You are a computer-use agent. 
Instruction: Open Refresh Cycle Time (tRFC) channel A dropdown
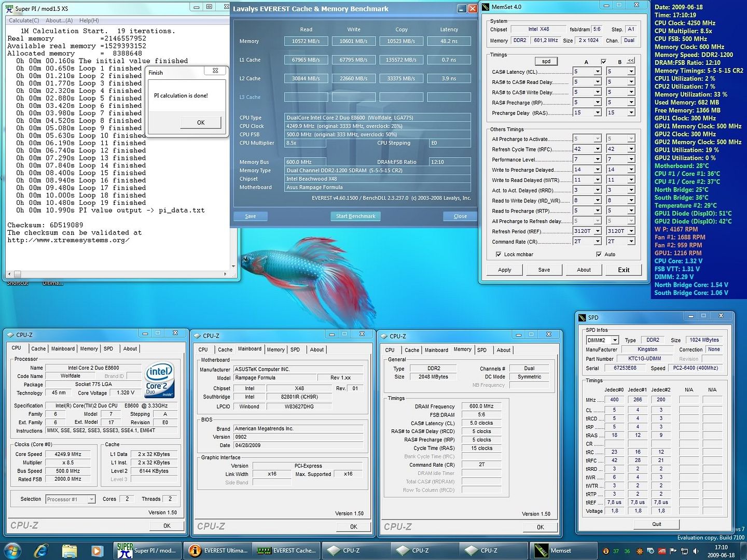click(598, 149)
